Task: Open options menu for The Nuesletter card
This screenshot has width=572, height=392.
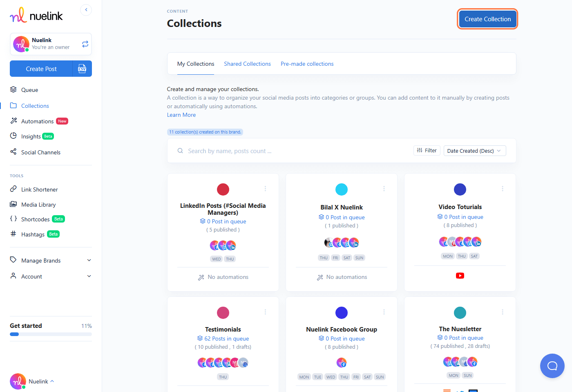Action: 503,312
